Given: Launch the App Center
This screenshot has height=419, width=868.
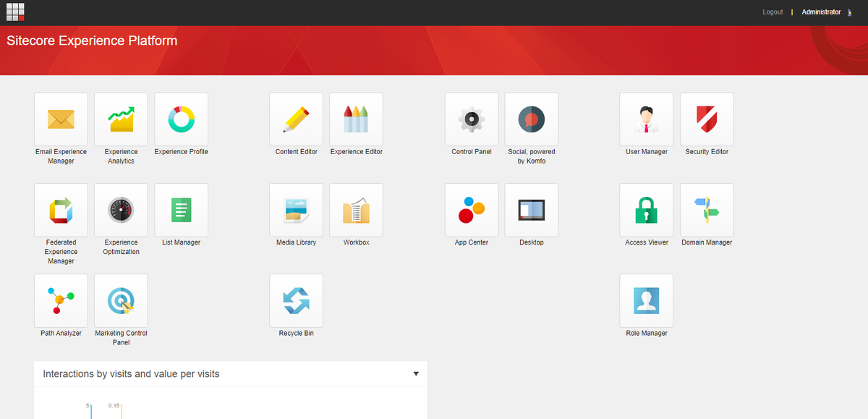Looking at the screenshot, I should tap(472, 210).
